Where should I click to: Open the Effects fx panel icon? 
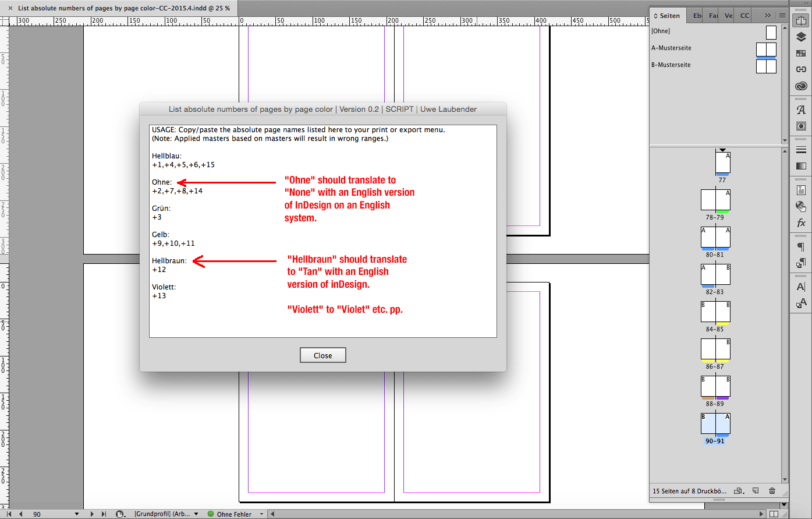(x=801, y=223)
